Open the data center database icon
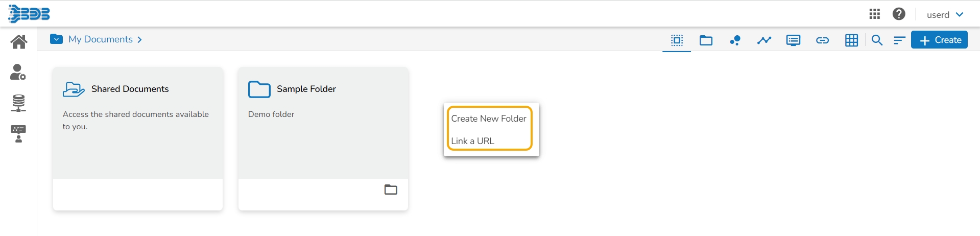This screenshot has width=980, height=236. click(18, 103)
